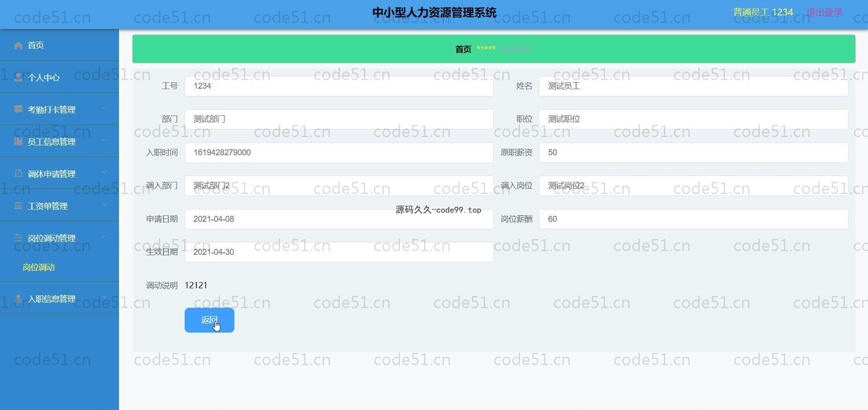The height and width of the screenshot is (410, 868).
Task: Click the 姓名 field showing 测试员工
Action: [693, 86]
